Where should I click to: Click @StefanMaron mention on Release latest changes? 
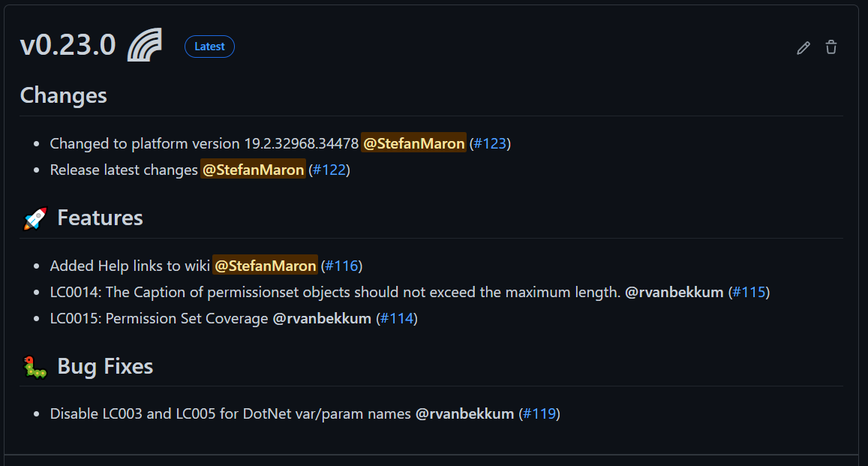(253, 170)
